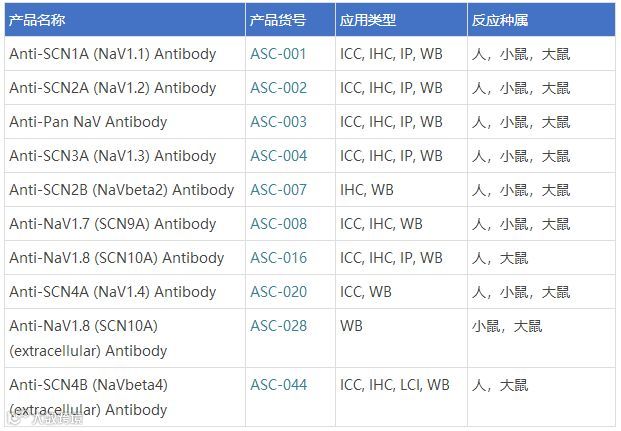Open the ASC-016 product link
The width and height of the screenshot is (621, 431).
(278, 258)
